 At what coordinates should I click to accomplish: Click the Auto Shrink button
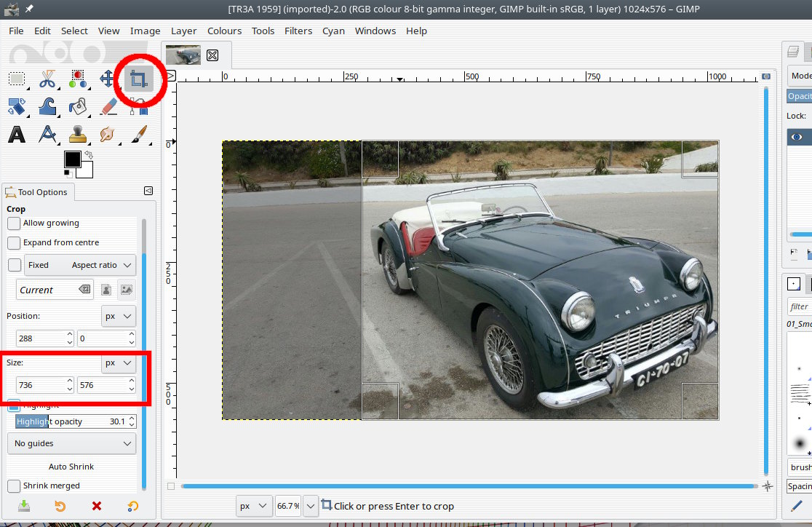tap(71, 467)
